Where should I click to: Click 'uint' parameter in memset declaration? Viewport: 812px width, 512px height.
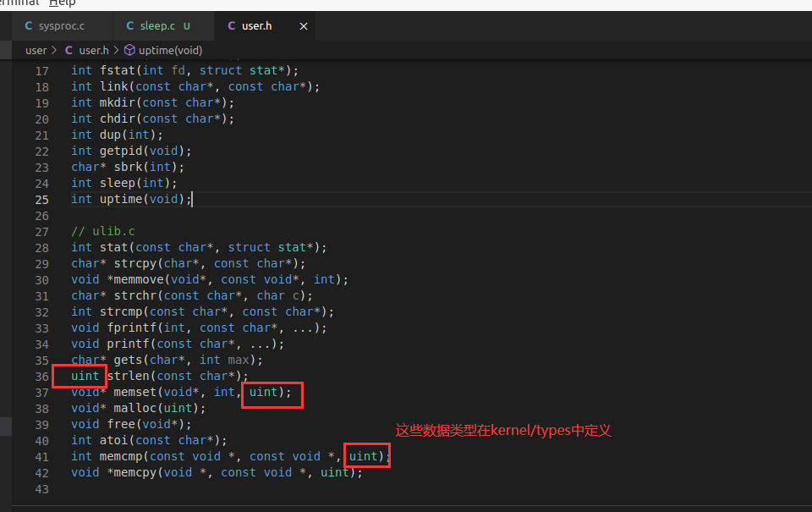(x=264, y=392)
